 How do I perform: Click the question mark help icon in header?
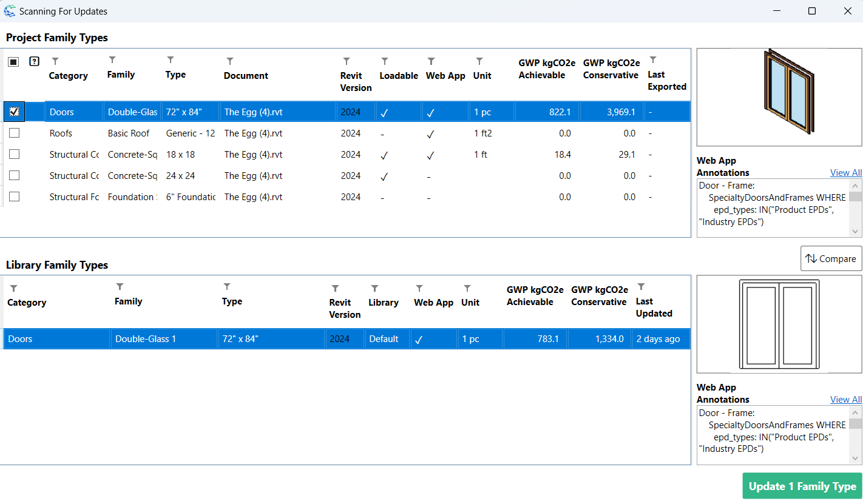point(35,61)
